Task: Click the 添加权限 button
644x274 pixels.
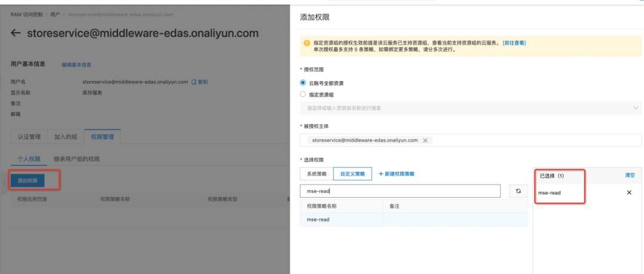Action: (x=35, y=180)
